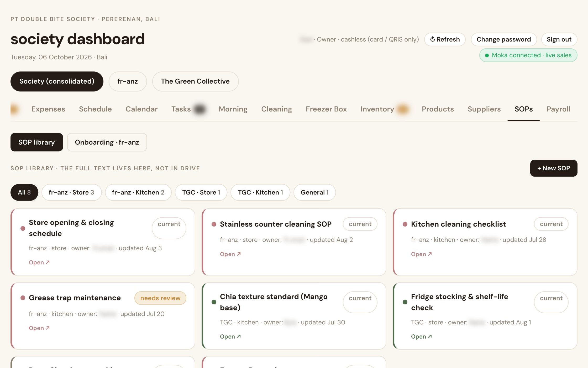
Task: Open Grease trap maintenance link
Action: pyautogui.click(x=39, y=328)
